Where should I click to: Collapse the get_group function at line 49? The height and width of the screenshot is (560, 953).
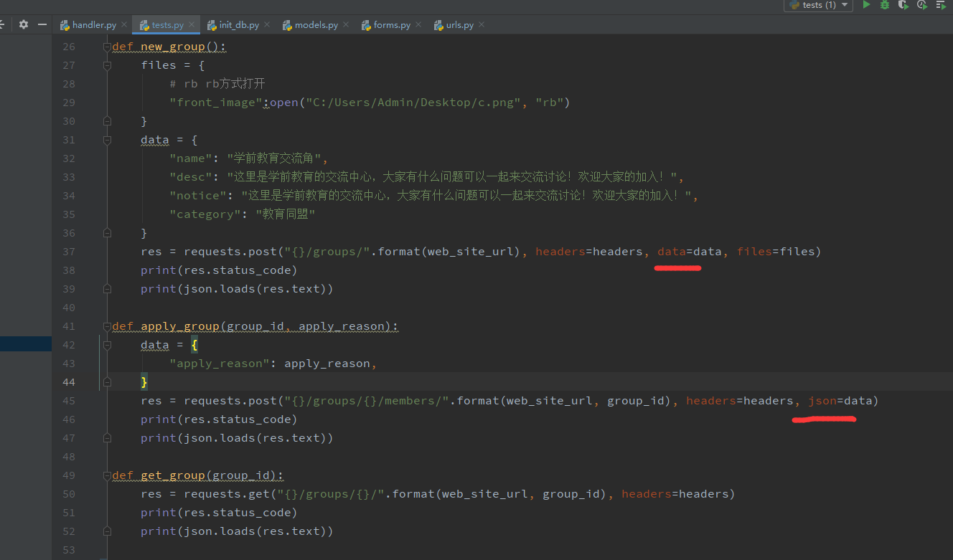[x=107, y=475]
